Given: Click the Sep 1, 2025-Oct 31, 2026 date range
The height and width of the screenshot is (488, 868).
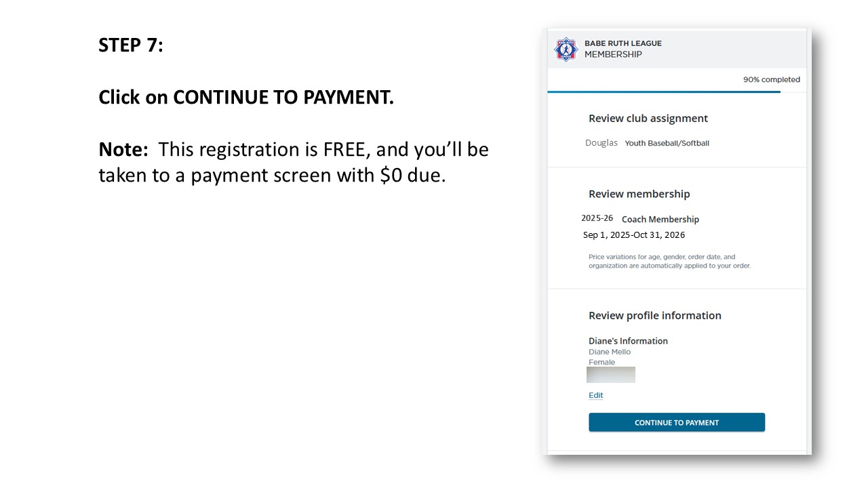Looking at the screenshot, I should coord(634,235).
